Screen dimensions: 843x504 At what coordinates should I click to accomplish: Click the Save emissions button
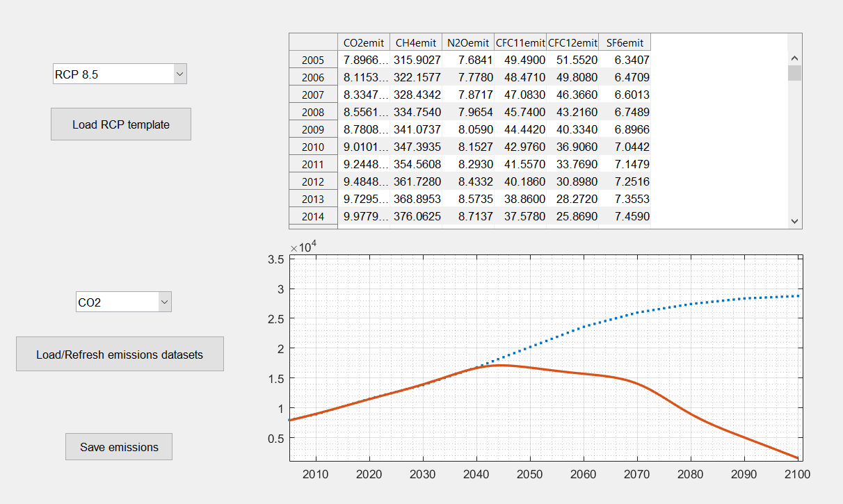click(x=119, y=447)
